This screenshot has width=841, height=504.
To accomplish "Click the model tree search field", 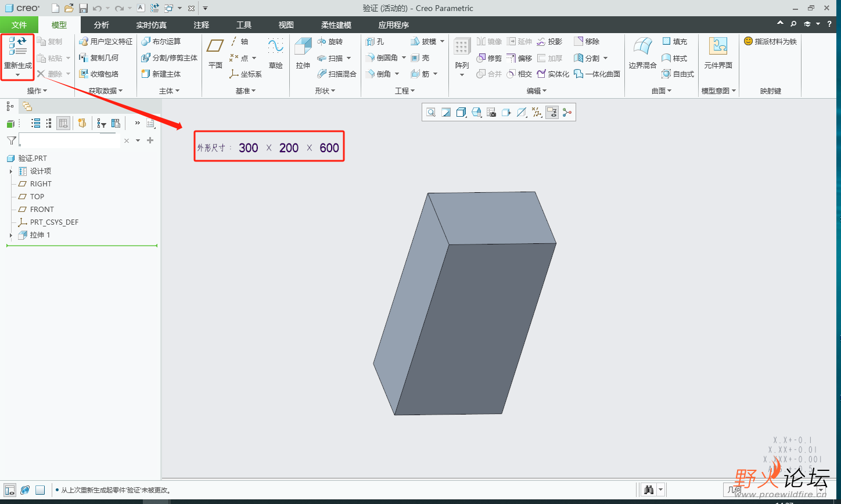I will [x=69, y=141].
